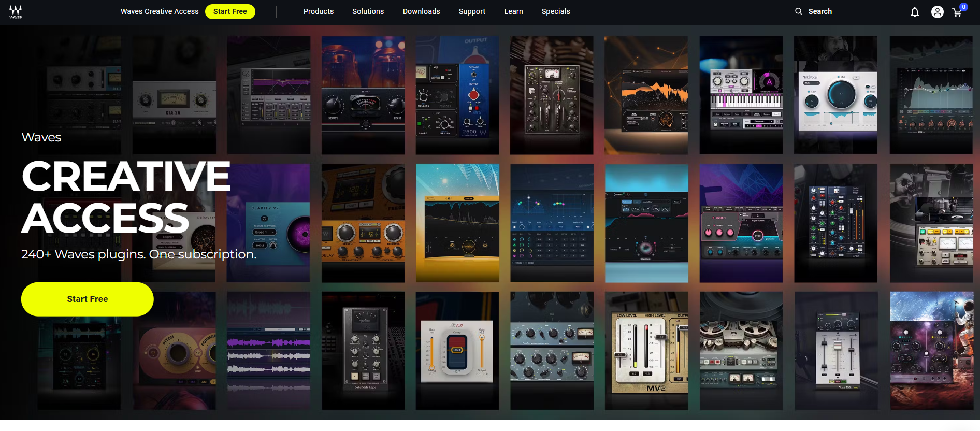The height and width of the screenshot is (431, 980).
Task: Select the RVox plugin thumbnail
Action: 457,351
